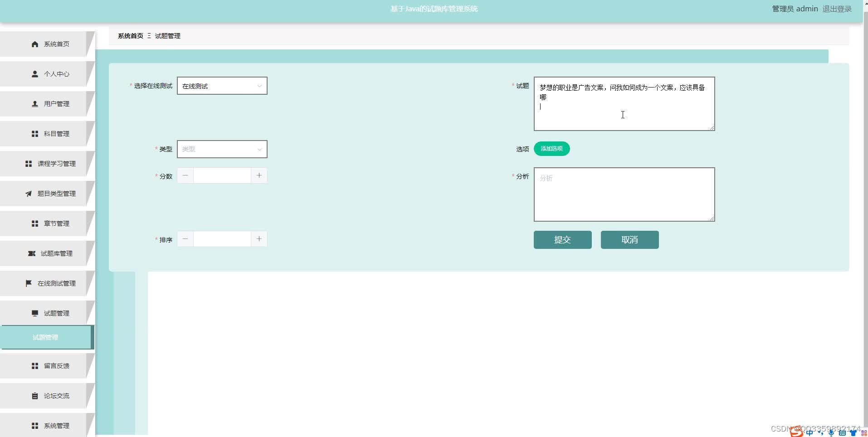
Task: Increase 分数 with the plus button
Action: point(259,175)
